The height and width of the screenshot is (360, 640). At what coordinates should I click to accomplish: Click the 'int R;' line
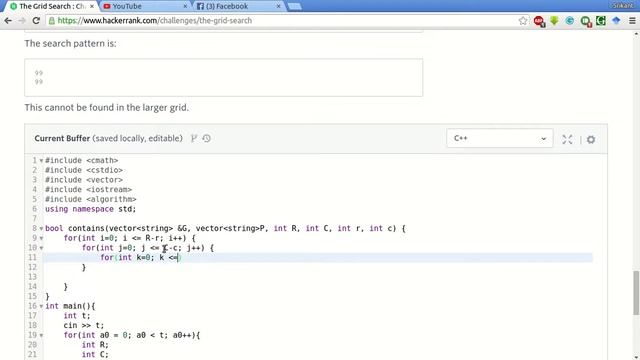click(x=95, y=345)
